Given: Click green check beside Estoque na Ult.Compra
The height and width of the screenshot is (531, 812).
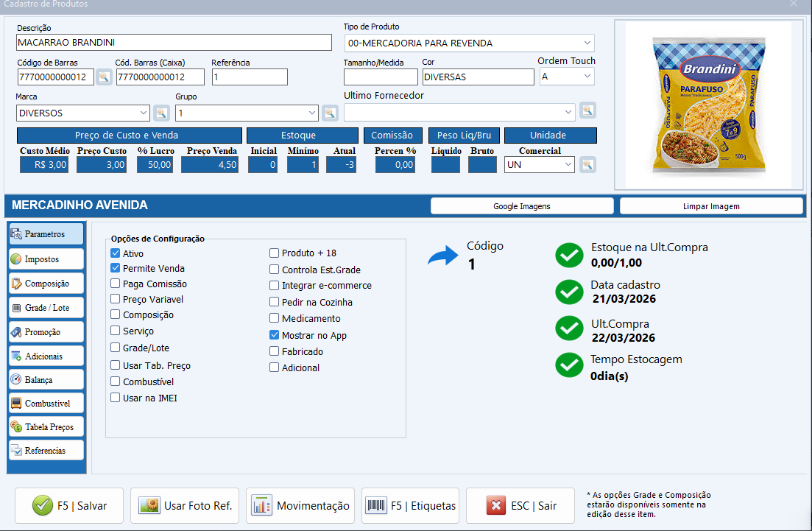Looking at the screenshot, I should [569, 256].
